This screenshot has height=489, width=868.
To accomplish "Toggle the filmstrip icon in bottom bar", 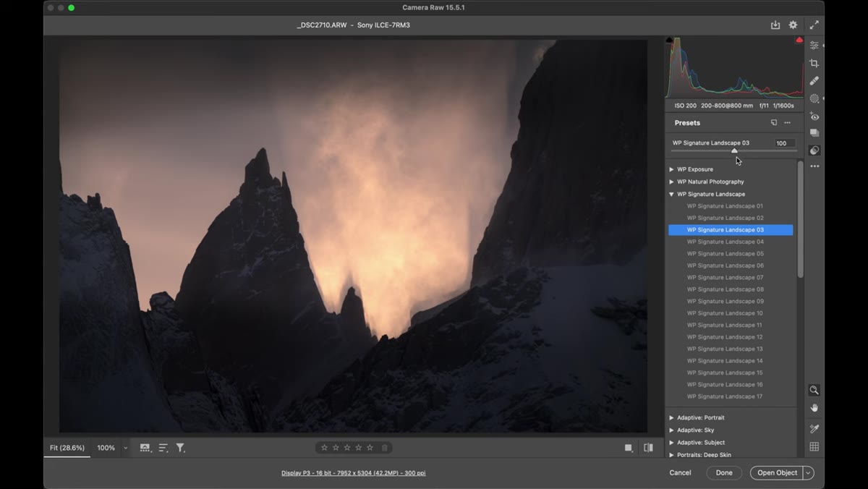I will click(145, 448).
